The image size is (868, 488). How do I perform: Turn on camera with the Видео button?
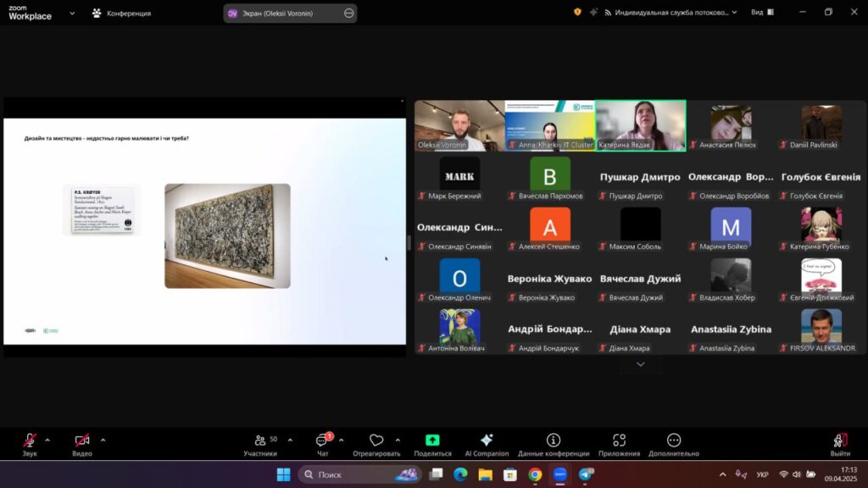tap(82, 445)
